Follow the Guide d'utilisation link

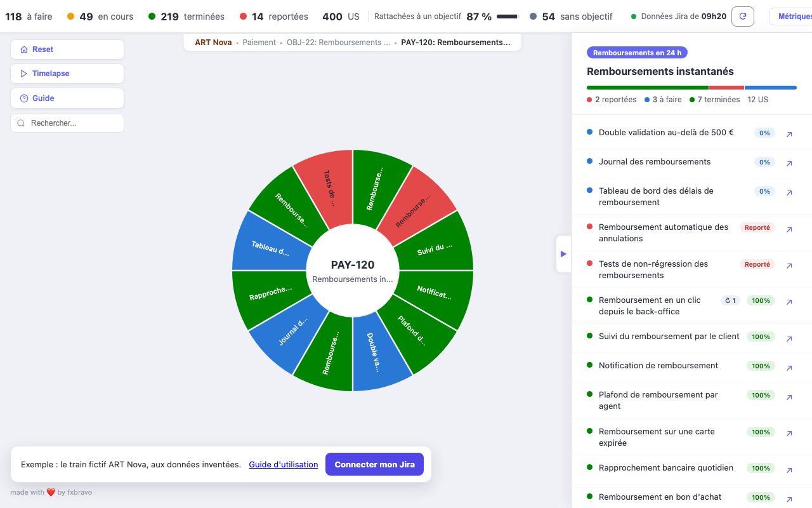284,464
